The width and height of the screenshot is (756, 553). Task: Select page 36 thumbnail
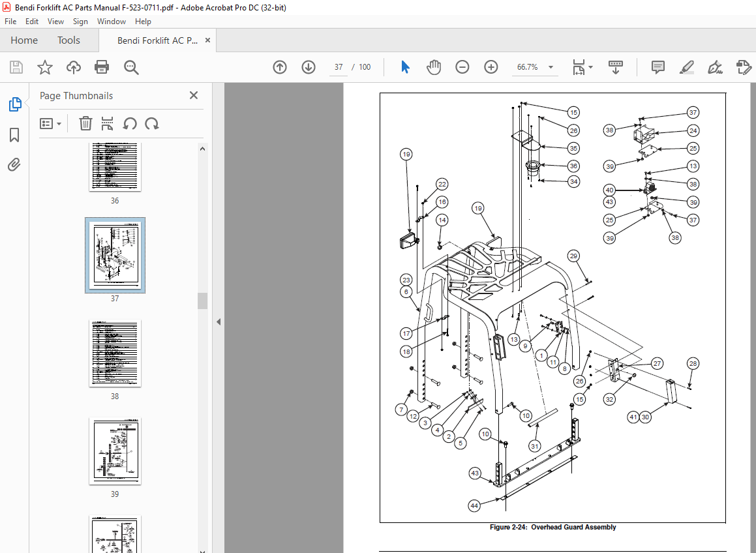point(115,167)
